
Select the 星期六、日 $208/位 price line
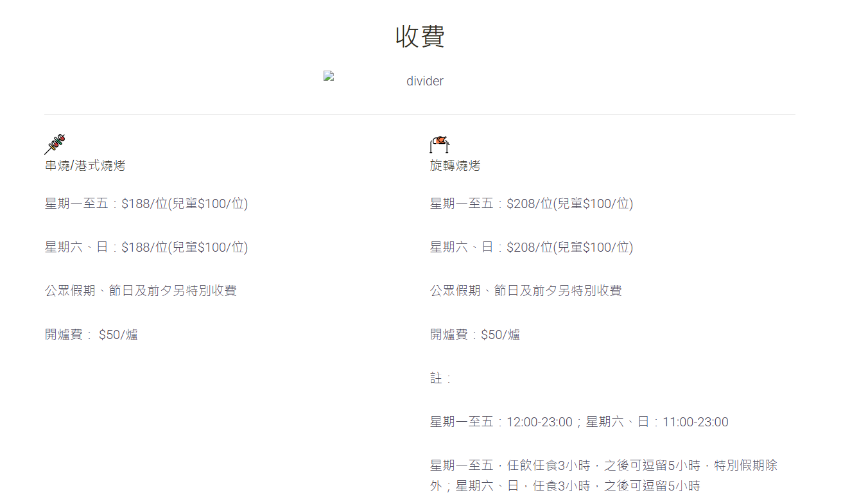pyautogui.click(x=531, y=247)
